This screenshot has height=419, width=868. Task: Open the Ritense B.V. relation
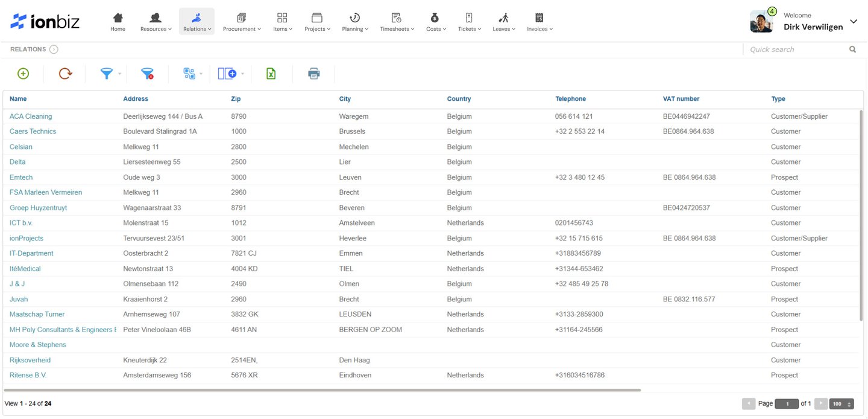[28, 375]
